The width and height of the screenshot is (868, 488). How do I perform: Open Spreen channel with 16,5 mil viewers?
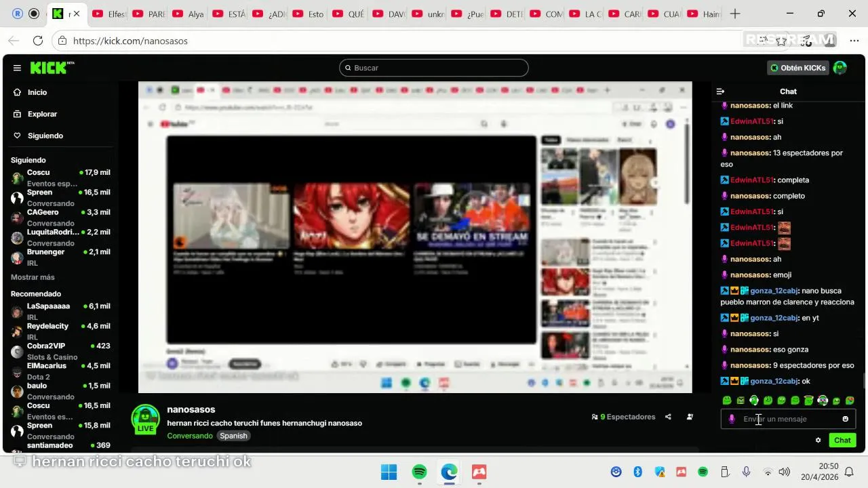(60, 197)
